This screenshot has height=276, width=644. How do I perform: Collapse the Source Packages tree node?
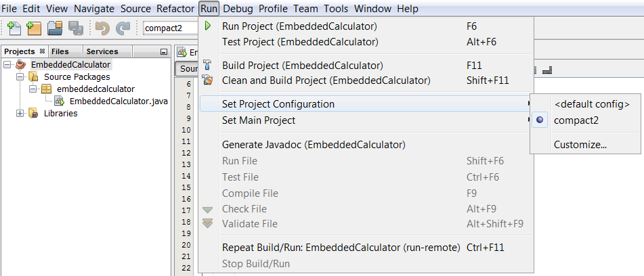point(20,77)
